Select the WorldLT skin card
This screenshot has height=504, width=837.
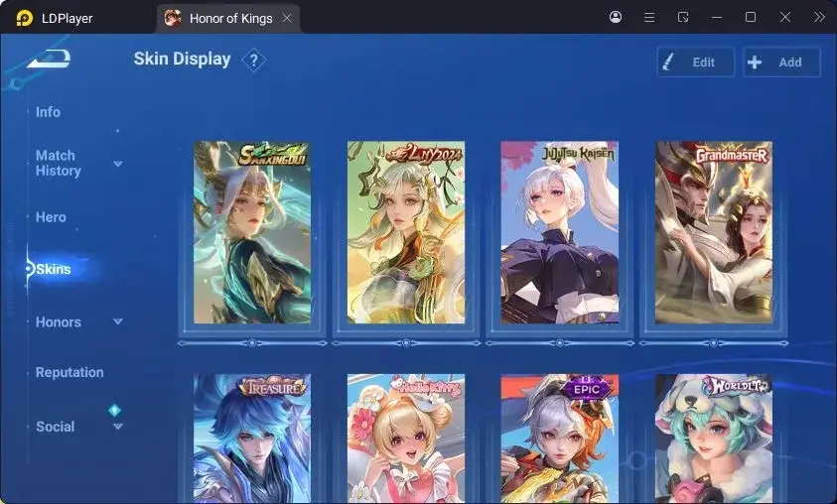tap(714, 439)
